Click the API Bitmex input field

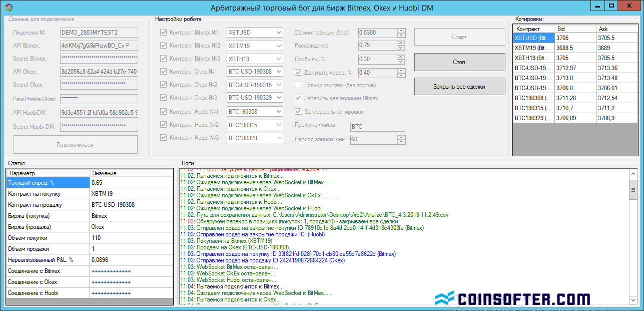(x=99, y=46)
